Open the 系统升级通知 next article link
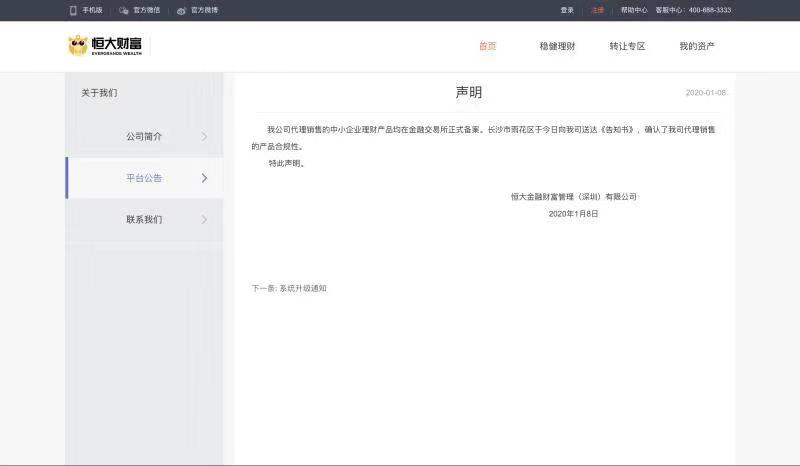This screenshot has width=800, height=466. click(x=303, y=288)
